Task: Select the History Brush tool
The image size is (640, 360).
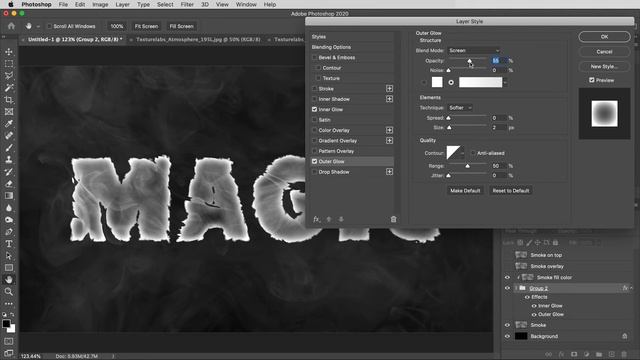Action: tap(9, 172)
